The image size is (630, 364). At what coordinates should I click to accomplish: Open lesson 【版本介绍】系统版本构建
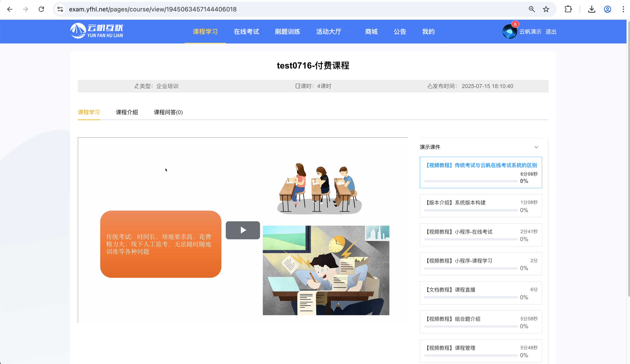pos(481,206)
